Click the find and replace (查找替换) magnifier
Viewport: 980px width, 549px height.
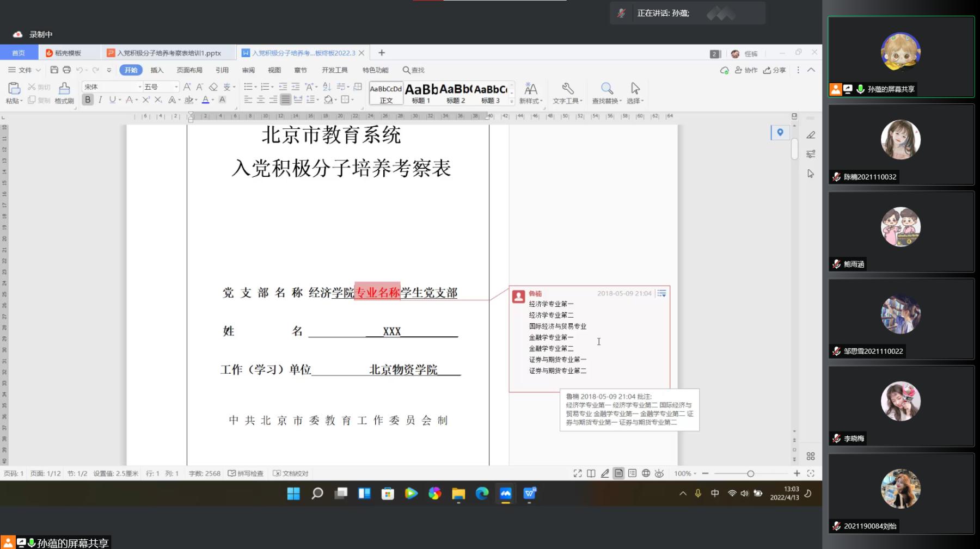(607, 89)
